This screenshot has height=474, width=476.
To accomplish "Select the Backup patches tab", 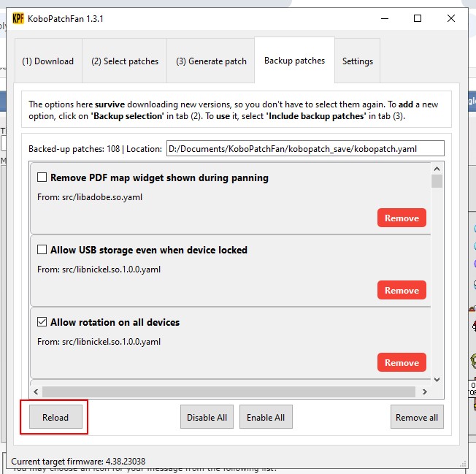I will pos(294,61).
